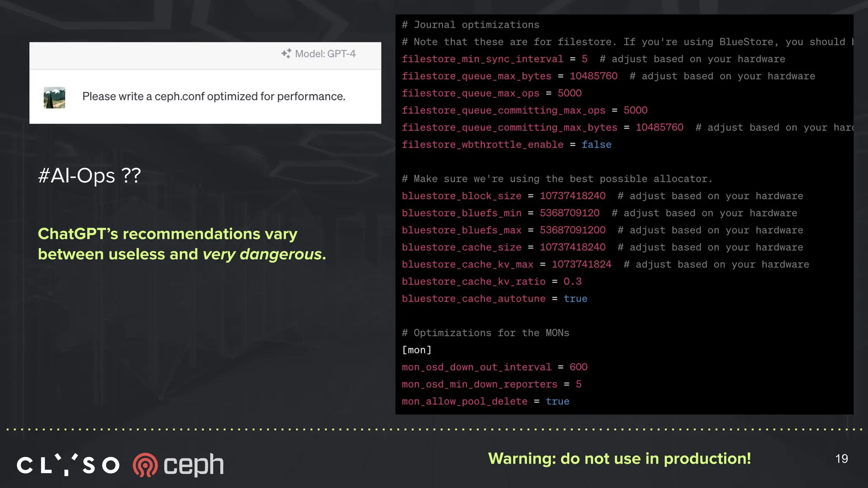
Task: Click the filestore_wbthrottle_enable false value
Action: 596,144
